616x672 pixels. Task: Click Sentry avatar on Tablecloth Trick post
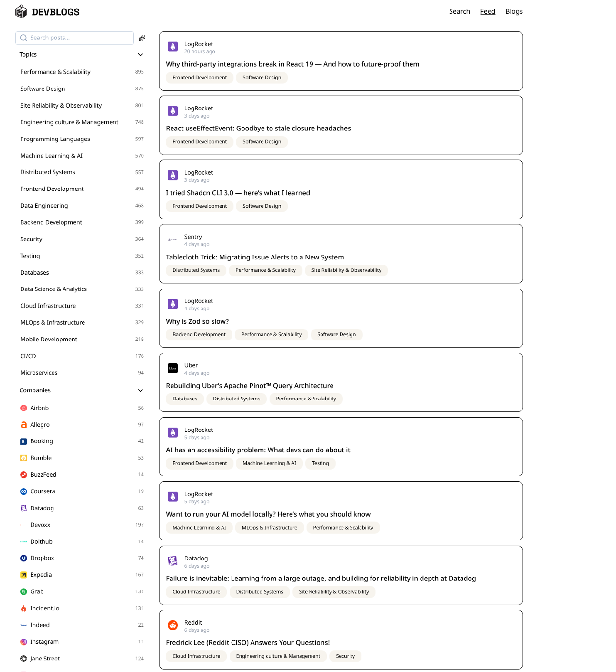173,239
